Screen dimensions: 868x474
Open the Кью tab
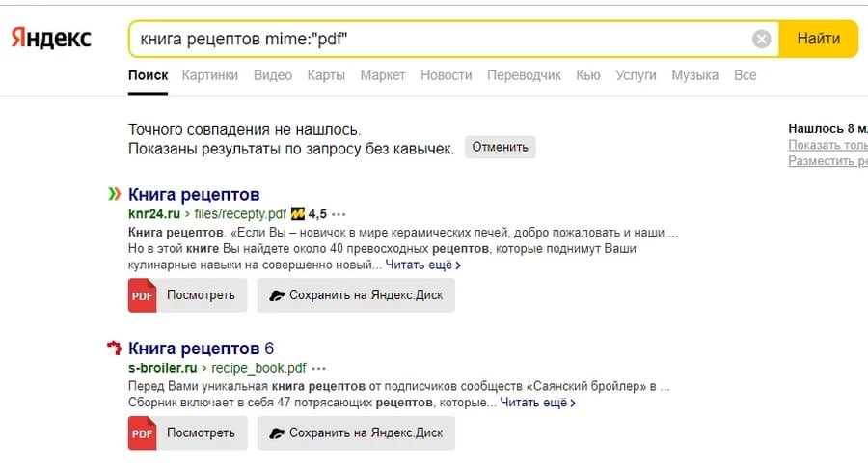tap(588, 75)
